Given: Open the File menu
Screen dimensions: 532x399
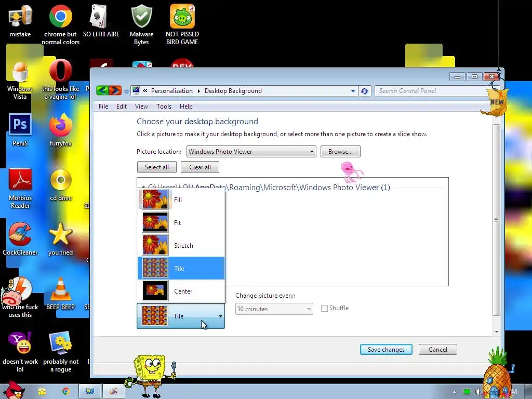Looking at the screenshot, I should [x=103, y=106].
